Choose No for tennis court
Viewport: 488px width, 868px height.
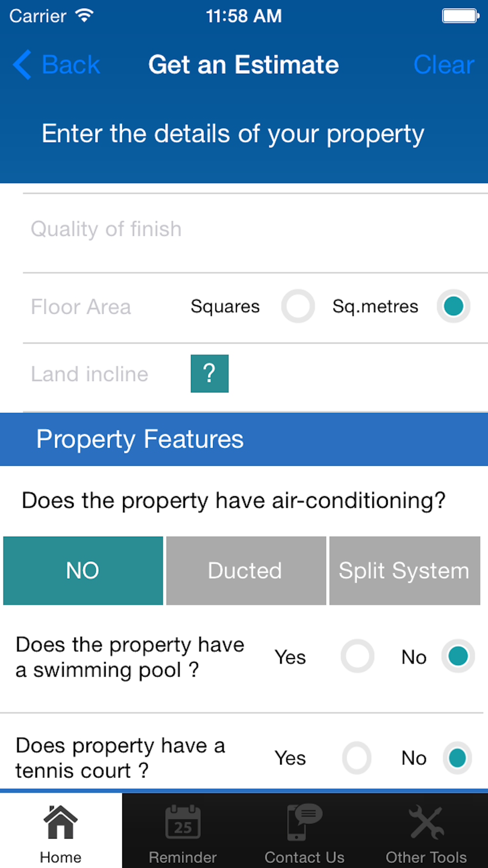coord(457,758)
